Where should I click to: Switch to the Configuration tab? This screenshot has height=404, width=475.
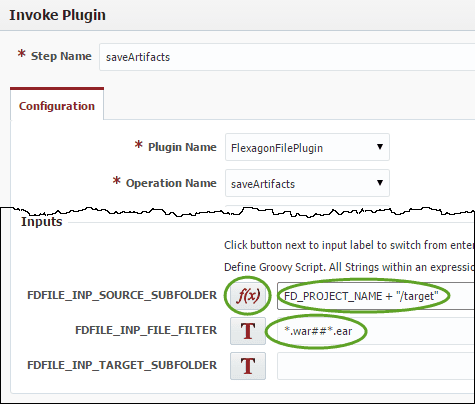57,106
